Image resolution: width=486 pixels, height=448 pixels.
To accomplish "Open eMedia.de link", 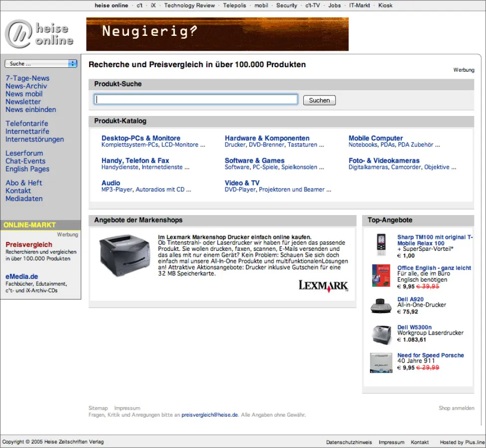I will 22,276.
